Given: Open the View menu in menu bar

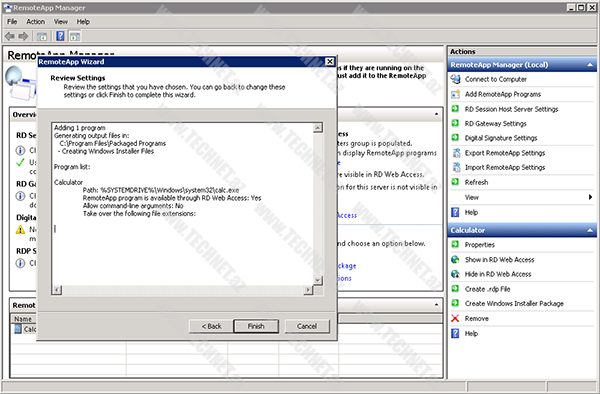Looking at the screenshot, I should 60,22.
